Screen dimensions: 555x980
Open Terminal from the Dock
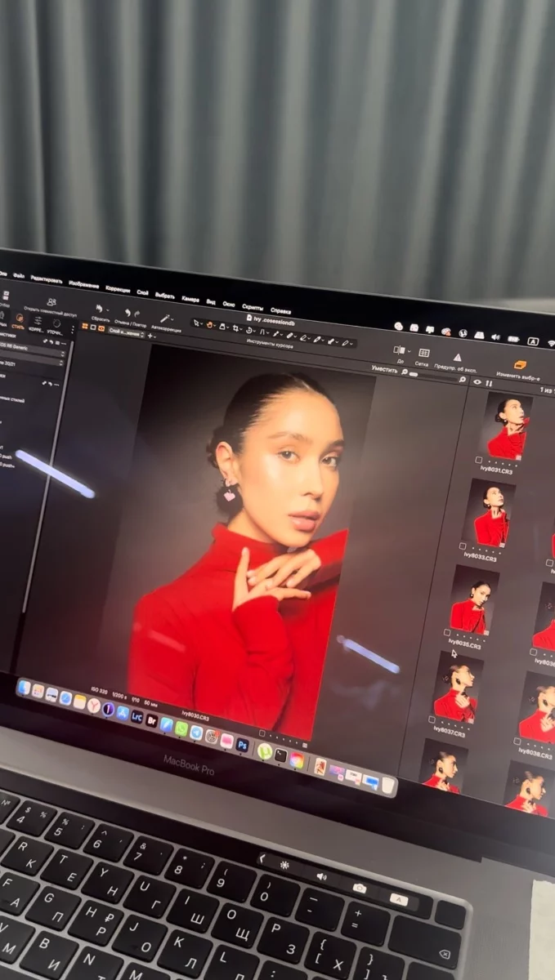tap(280, 755)
